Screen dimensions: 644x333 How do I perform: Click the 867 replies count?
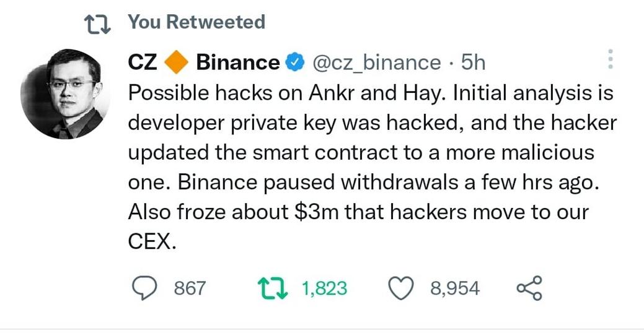tap(190, 288)
